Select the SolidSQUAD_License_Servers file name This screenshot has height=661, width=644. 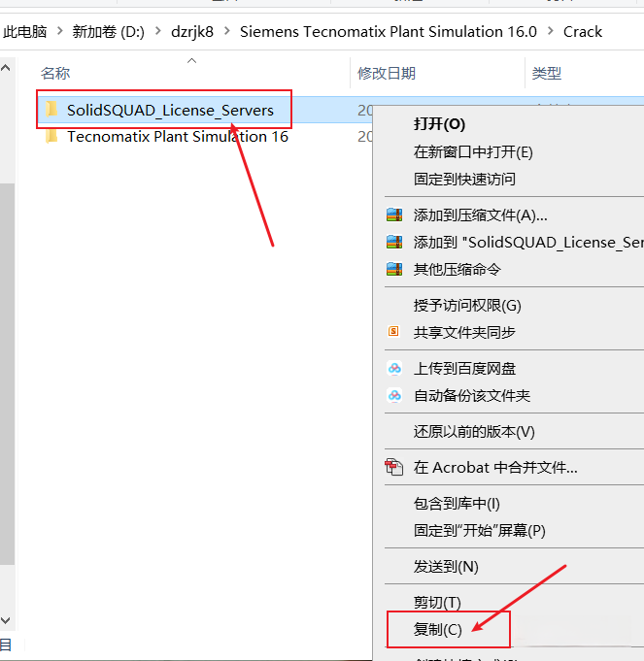coord(170,110)
